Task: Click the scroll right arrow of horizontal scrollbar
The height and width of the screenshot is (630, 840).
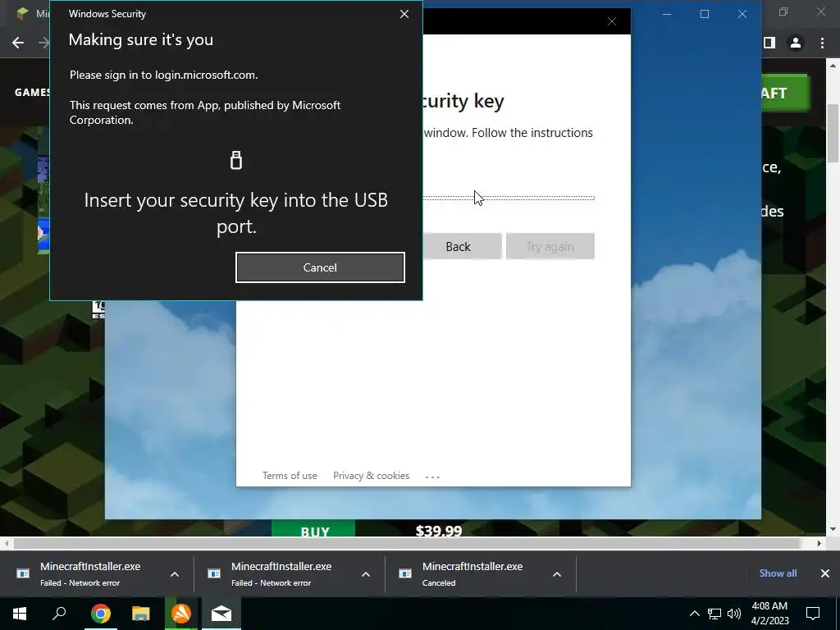Action: click(x=819, y=543)
